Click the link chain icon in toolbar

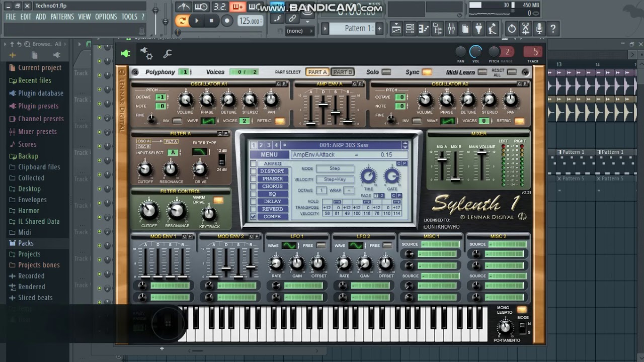[x=292, y=18]
